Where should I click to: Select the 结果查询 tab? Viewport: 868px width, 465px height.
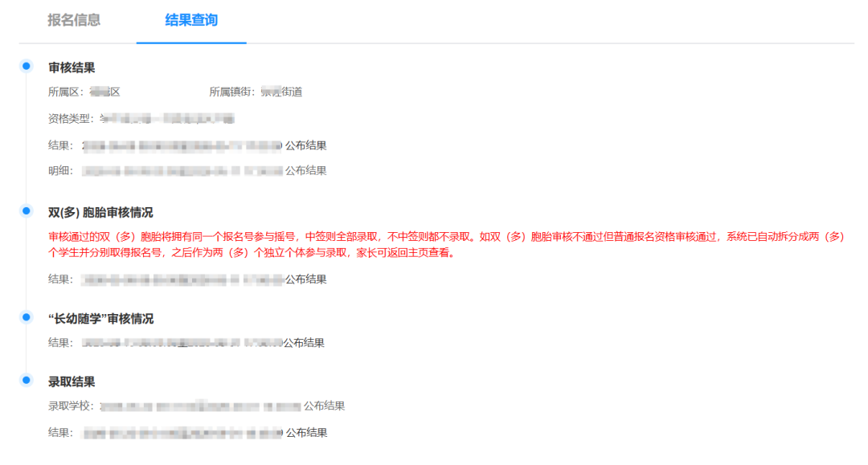coord(191,20)
